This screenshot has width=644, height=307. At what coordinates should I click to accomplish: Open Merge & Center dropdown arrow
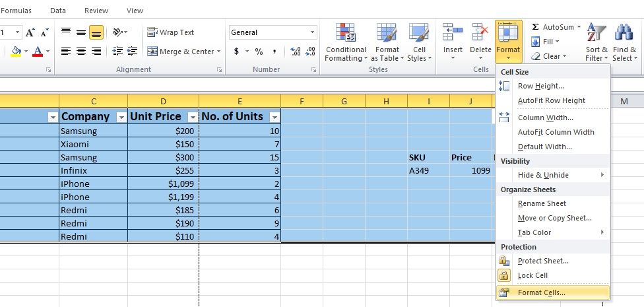point(219,51)
